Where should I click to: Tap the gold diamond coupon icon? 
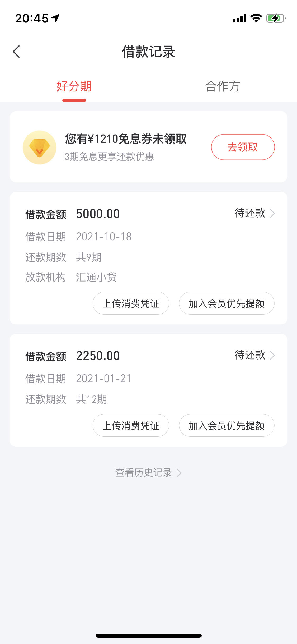[40, 147]
